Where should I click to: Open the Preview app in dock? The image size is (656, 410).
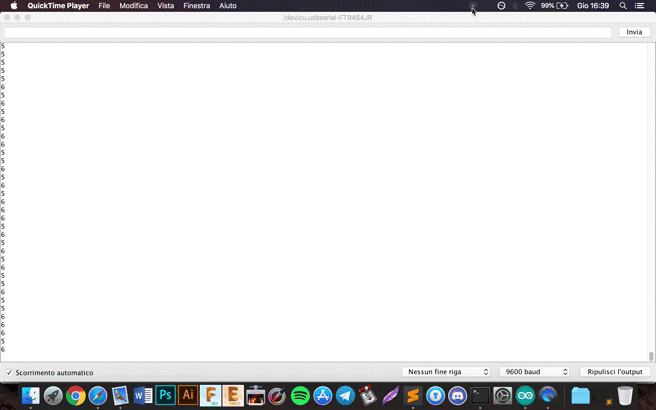click(x=120, y=395)
